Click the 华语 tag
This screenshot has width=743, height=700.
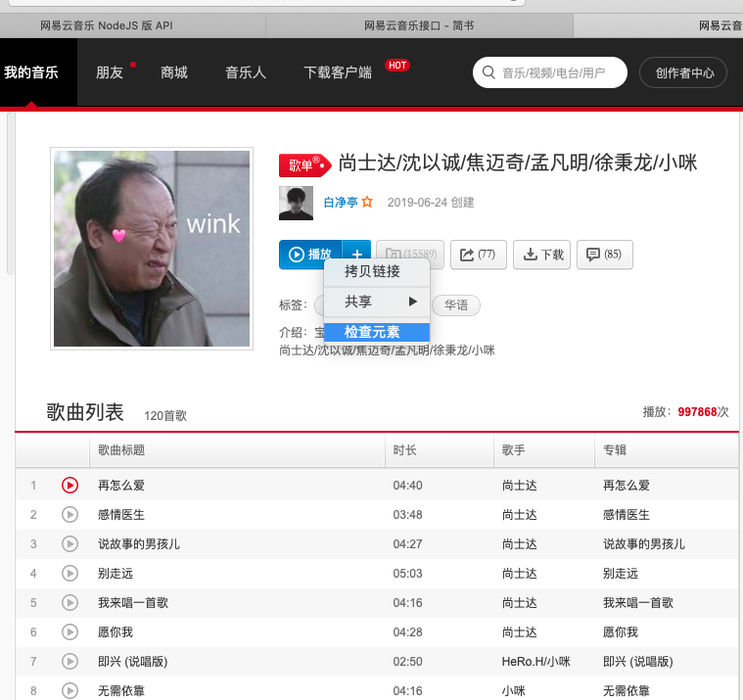coord(456,305)
